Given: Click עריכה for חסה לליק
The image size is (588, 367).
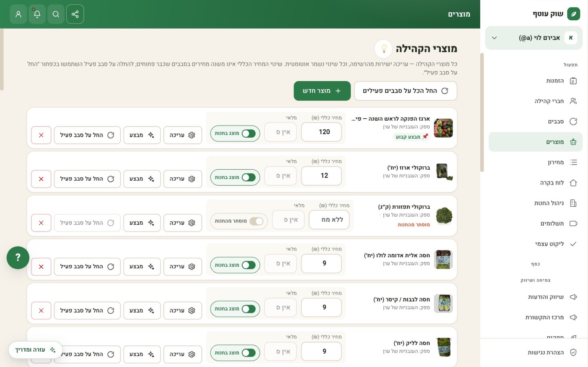Looking at the screenshot, I should pyautogui.click(x=183, y=354).
